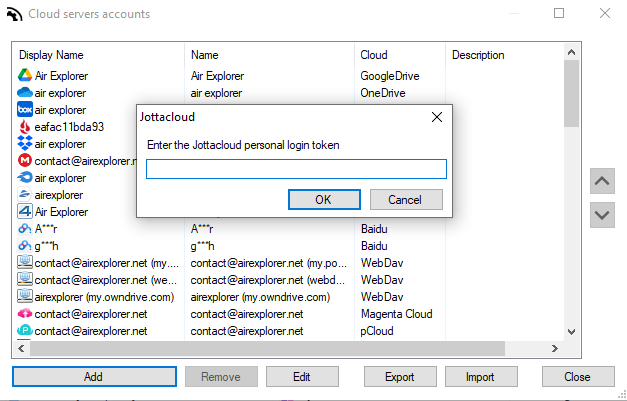Select contact@airexplorer.net (my.... display name row
The width and height of the screenshot is (627, 401).
click(106, 263)
